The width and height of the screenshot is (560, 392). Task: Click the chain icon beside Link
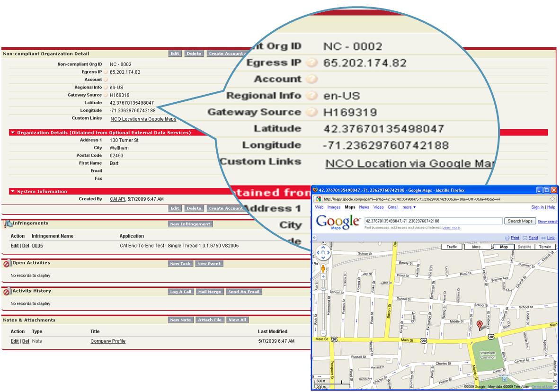[x=543, y=238]
